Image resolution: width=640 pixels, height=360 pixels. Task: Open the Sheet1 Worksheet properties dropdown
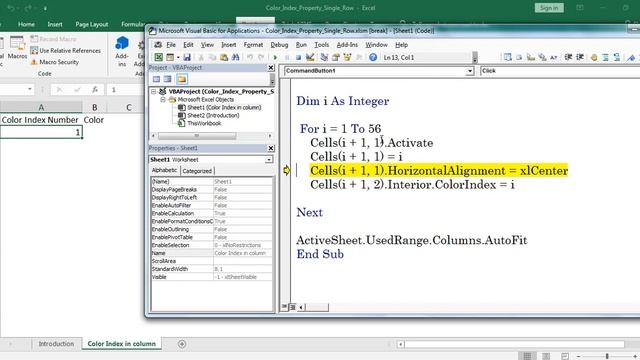pyautogui.click(x=269, y=160)
